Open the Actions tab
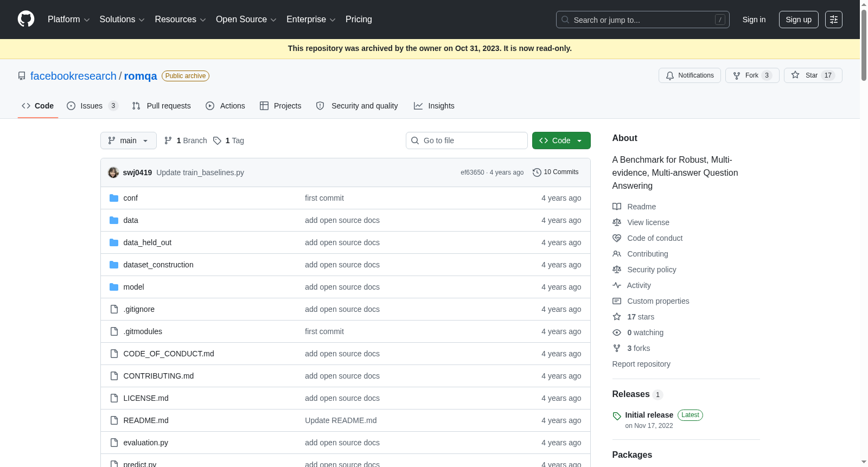This screenshot has width=868, height=467. (225, 106)
